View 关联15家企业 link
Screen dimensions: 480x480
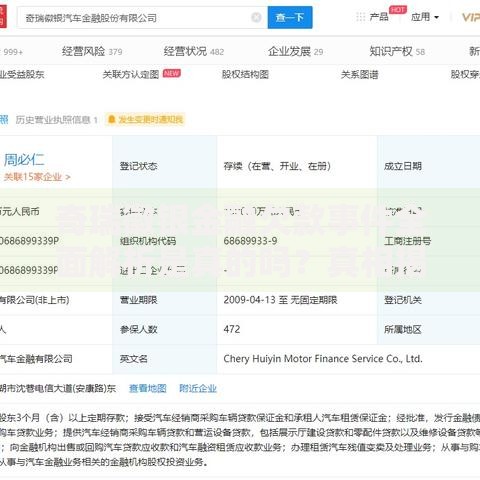[37, 177]
